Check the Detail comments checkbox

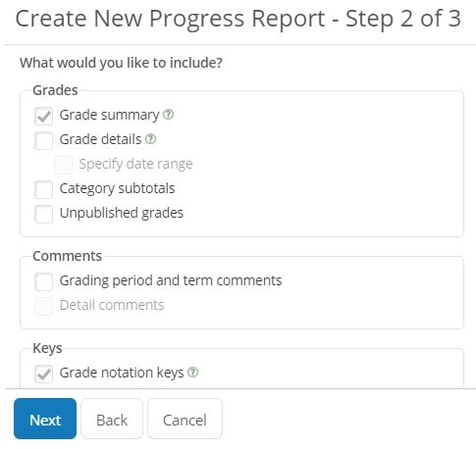(43, 306)
